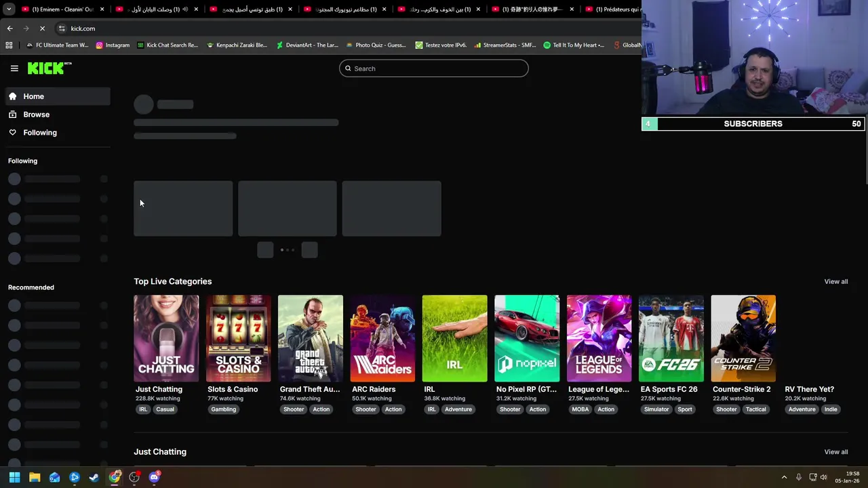Screen dimensions: 868x488
Task: Open Discord from the taskbar
Action: [154, 477]
